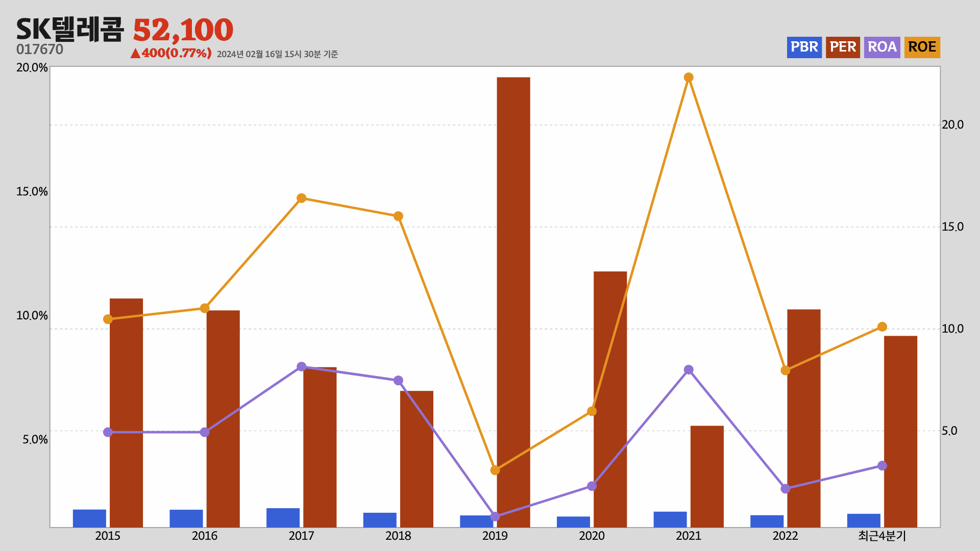
Task: Click the 2016 x-axis label
Action: [x=205, y=536]
